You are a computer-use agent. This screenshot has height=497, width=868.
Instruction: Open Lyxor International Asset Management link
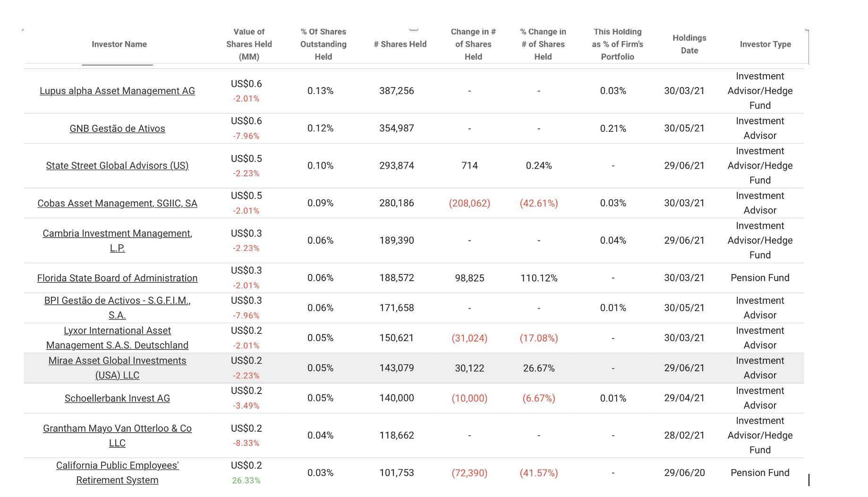(117, 331)
